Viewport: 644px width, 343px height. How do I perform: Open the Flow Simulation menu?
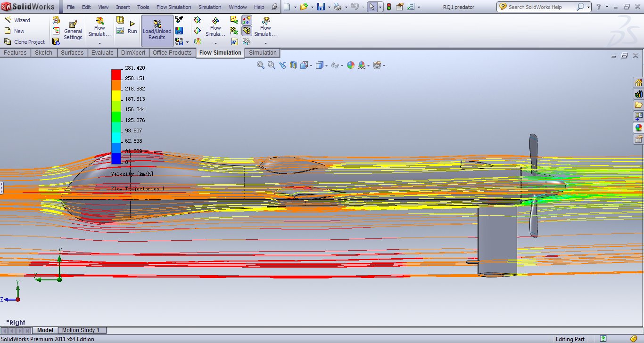point(173,7)
